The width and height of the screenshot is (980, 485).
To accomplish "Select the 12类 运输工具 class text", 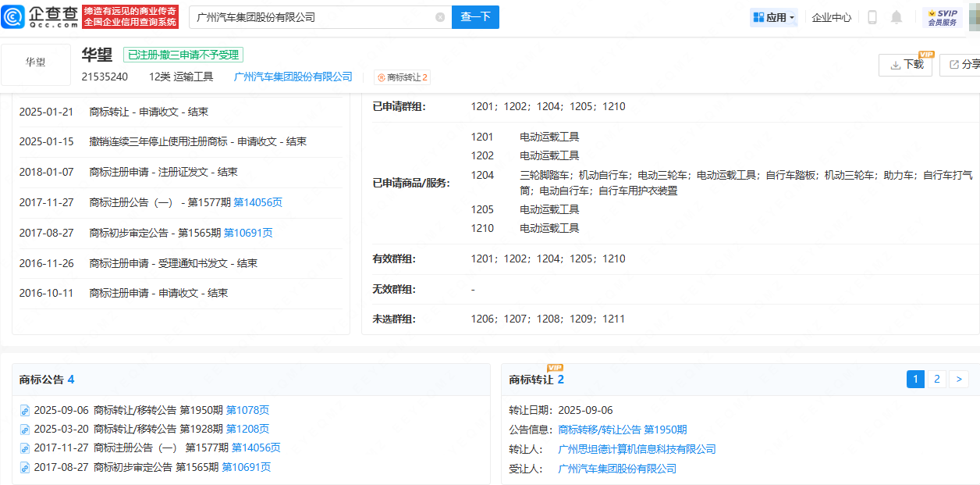I will [x=181, y=77].
